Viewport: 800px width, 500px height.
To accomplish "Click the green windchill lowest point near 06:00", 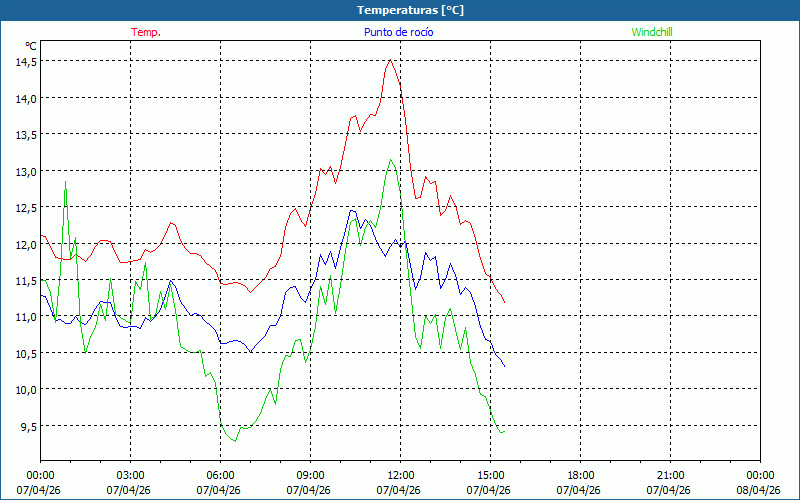I will click(234, 441).
